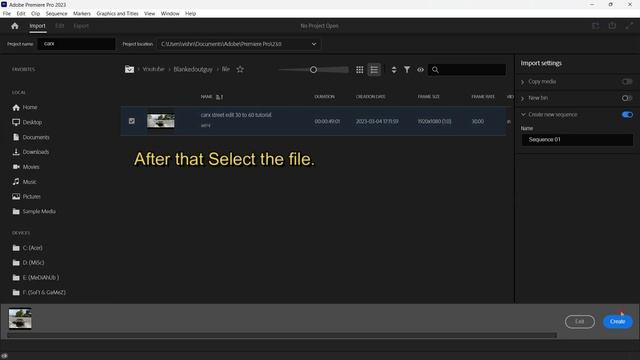Open the Graphics and Titles menu

(x=118, y=13)
